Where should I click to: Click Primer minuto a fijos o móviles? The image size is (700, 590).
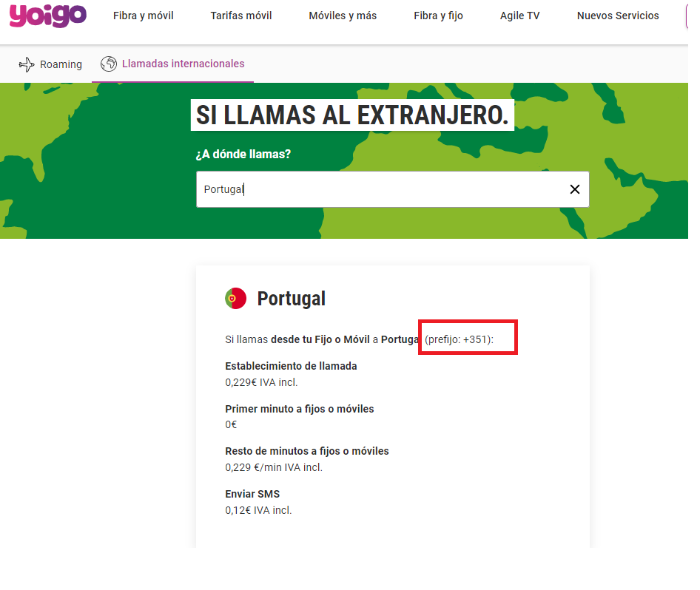coord(300,409)
